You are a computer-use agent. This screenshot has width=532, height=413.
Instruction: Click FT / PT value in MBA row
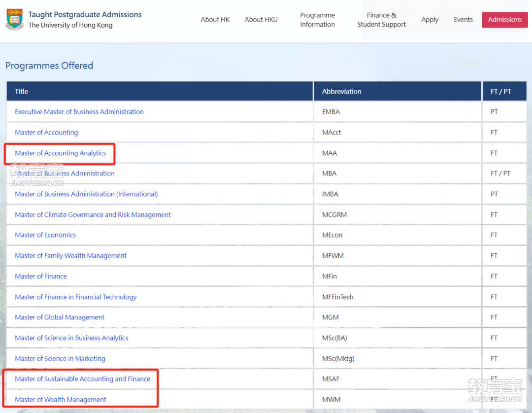coord(500,173)
